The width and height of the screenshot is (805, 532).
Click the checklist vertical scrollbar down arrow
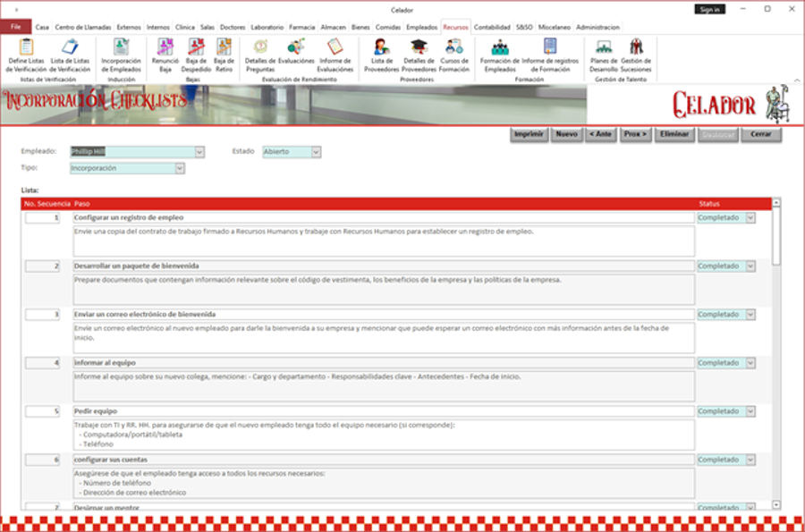[x=775, y=505]
